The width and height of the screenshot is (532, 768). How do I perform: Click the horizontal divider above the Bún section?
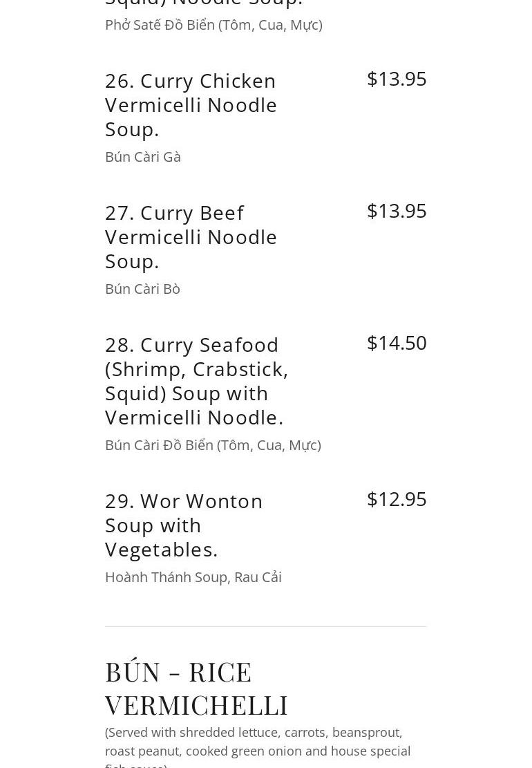pyautogui.click(x=266, y=627)
